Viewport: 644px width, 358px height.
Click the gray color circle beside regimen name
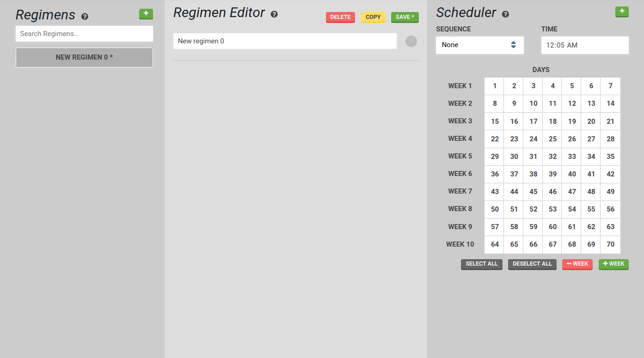[411, 42]
